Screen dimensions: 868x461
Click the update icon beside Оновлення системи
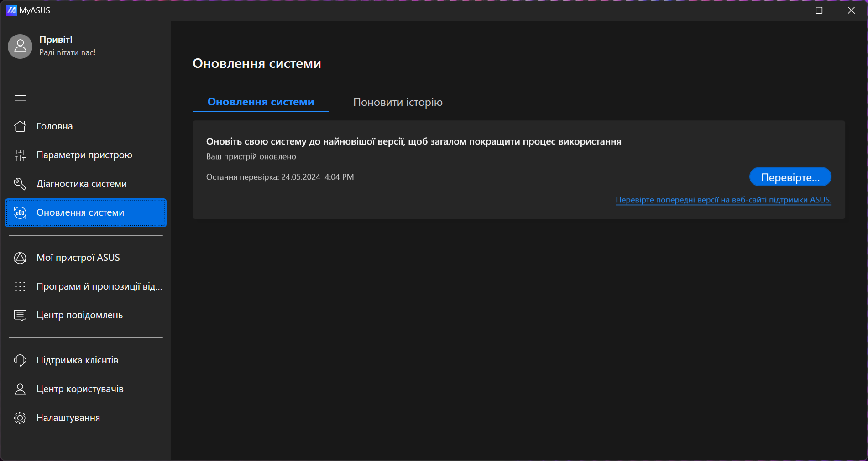[20, 212]
